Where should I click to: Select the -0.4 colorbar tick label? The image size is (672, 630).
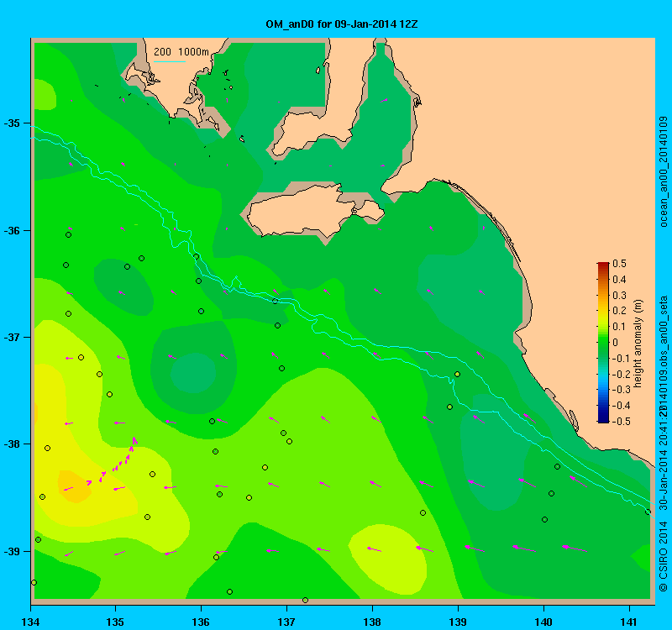click(x=621, y=406)
